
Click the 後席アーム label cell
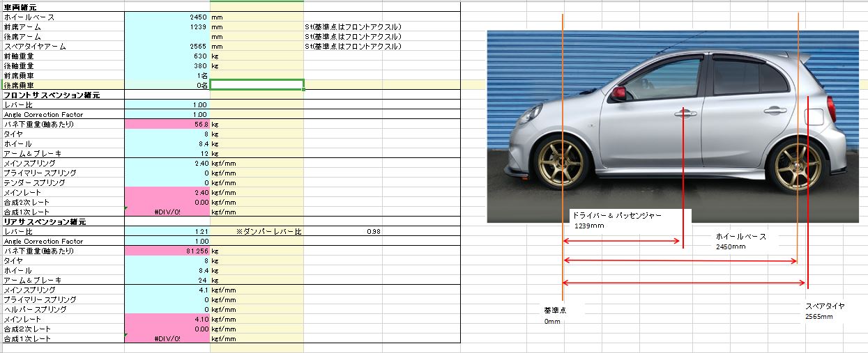[x=62, y=36]
